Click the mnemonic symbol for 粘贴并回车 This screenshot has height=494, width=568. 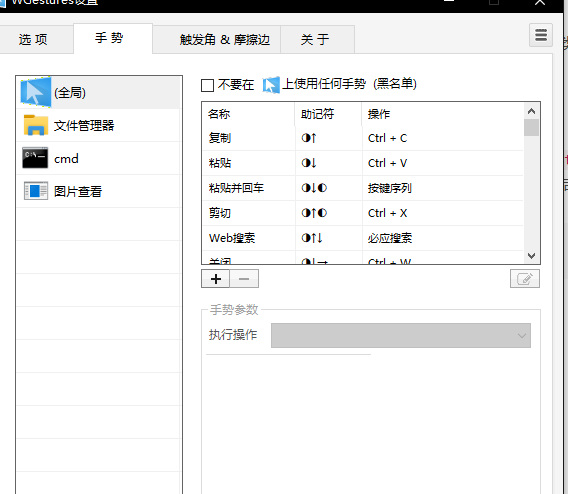(x=314, y=188)
